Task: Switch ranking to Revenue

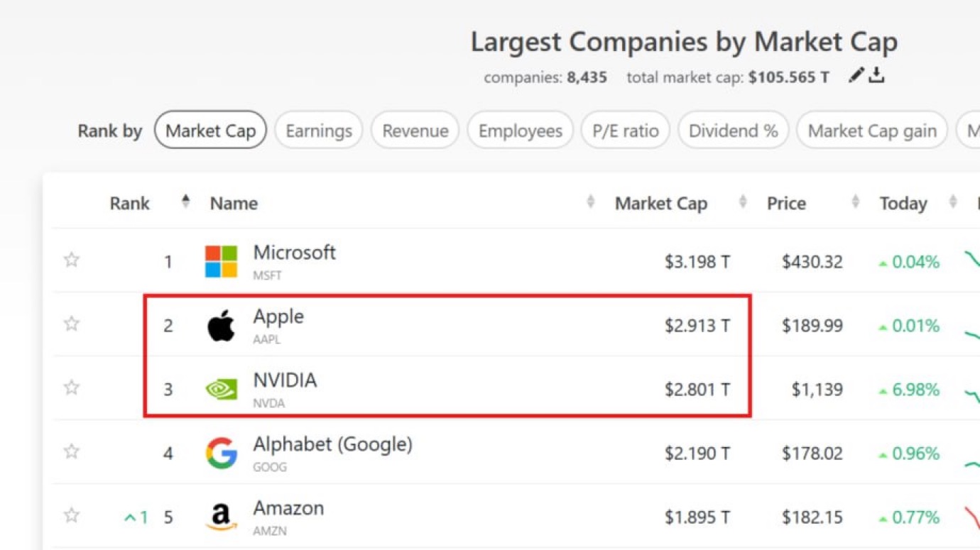Action: click(415, 131)
